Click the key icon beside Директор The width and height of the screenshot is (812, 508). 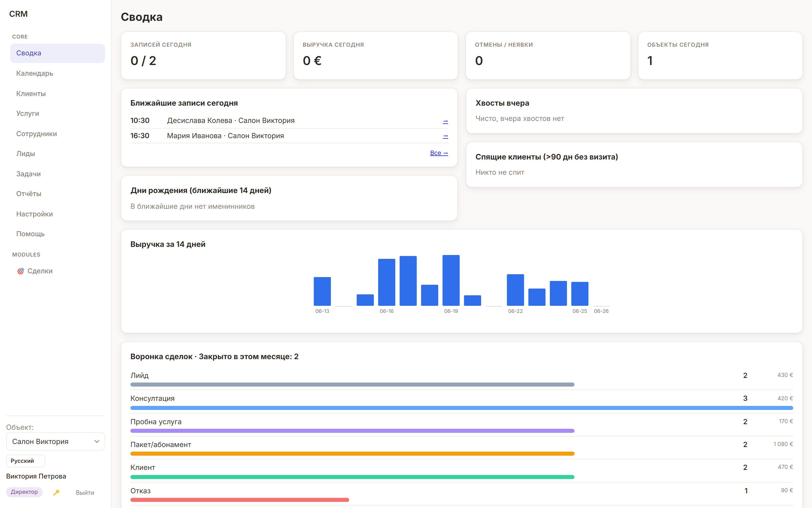click(56, 493)
